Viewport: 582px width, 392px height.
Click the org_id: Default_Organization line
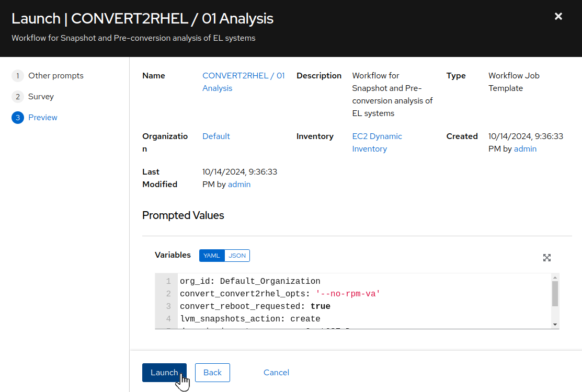click(250, 281)
